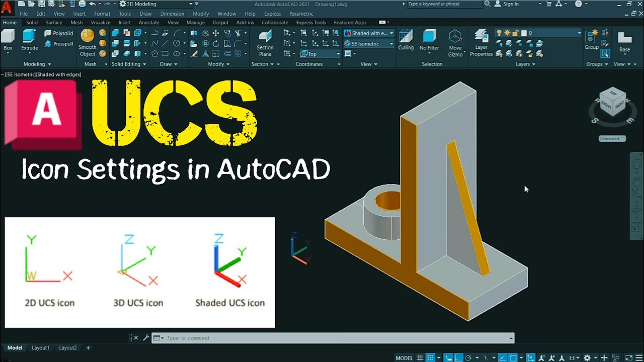644x362 pixels.
Task: Toggle polar tracking in status bar
Action: coord(468,357)
